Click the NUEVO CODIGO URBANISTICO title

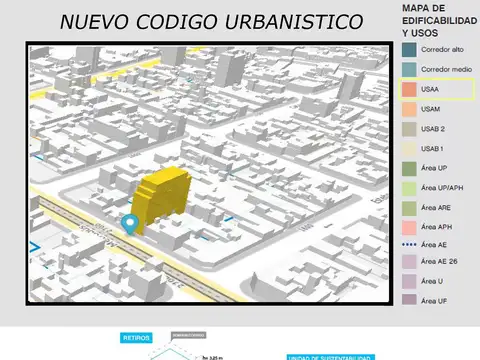(x=211, y=22)
